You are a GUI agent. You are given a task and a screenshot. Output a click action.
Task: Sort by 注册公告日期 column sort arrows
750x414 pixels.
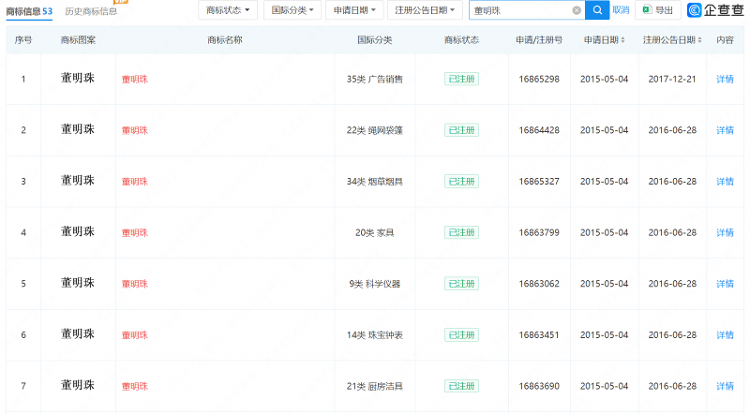(x=699, y=41)
